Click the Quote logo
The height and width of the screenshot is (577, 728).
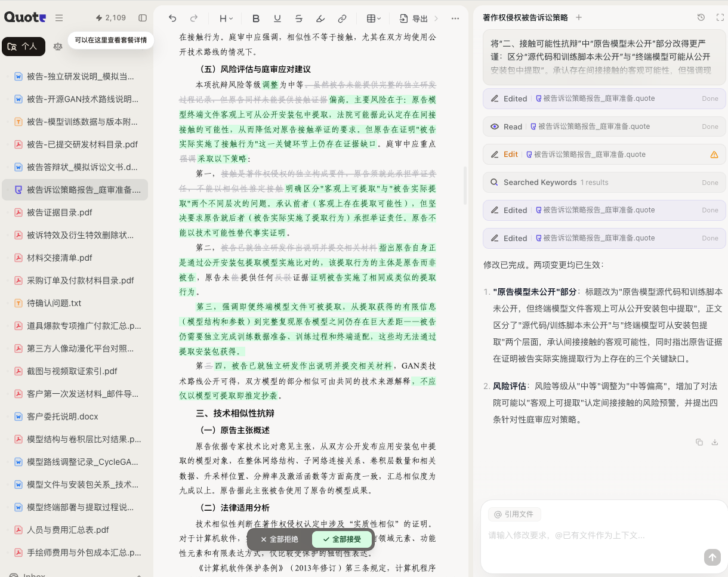[25, 17]
